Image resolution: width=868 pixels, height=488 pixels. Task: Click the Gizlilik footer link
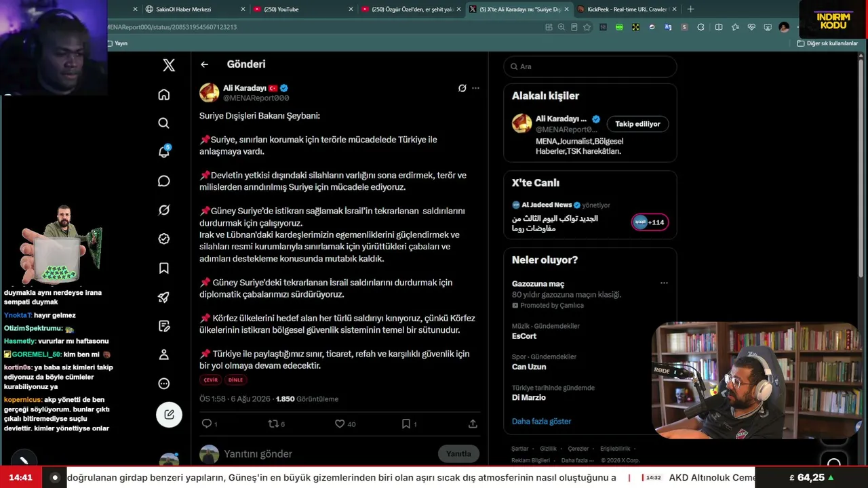pyautogui.click(x=549, y=449)
